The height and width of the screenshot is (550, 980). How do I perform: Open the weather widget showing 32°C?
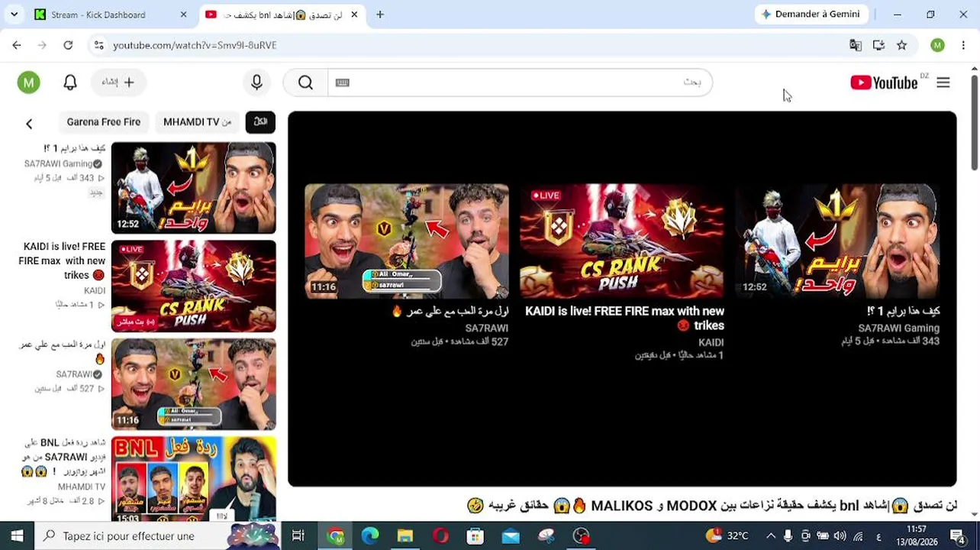tap(727, 535)
